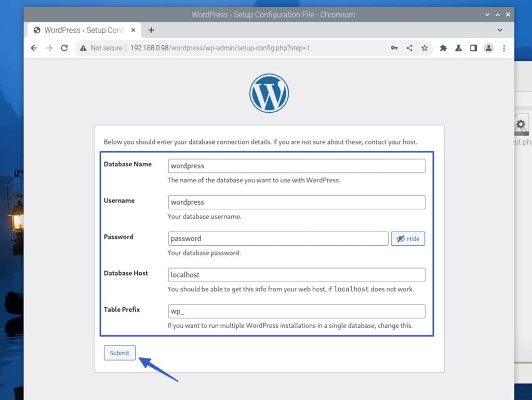
Task: Click the share icon in the address bar
Action: [409, 48]
